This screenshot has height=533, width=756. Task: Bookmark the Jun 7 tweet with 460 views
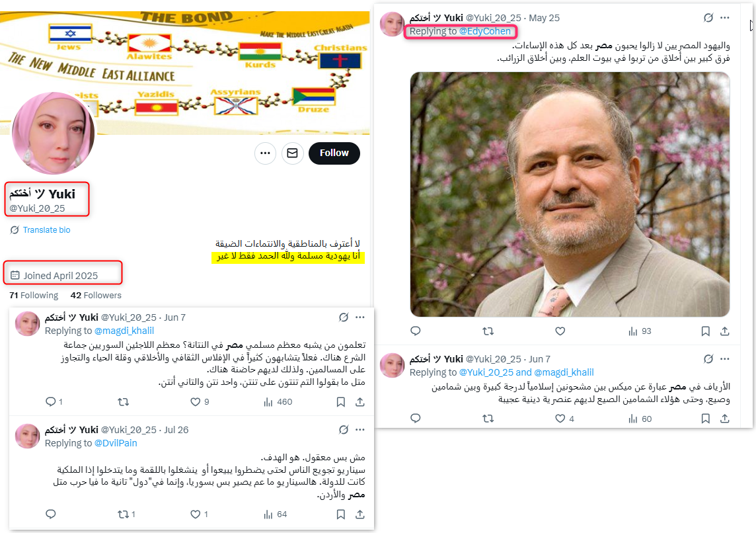point(340,402)
